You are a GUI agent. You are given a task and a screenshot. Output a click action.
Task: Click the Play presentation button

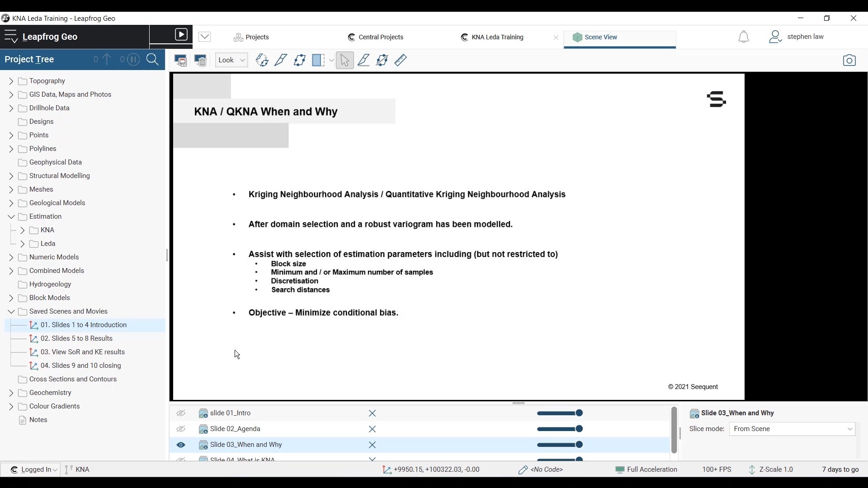[181, 35]
